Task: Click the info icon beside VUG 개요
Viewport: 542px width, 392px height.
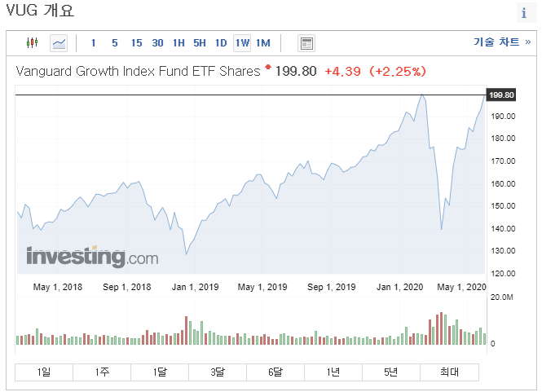Action: click(x=523, y=14)
